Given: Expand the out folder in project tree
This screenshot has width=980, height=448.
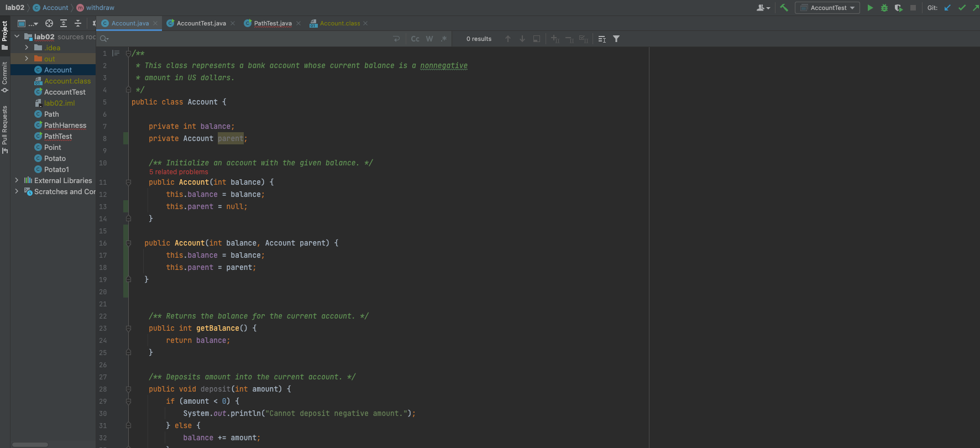Looking at the screenshot, I should (27, 59).
